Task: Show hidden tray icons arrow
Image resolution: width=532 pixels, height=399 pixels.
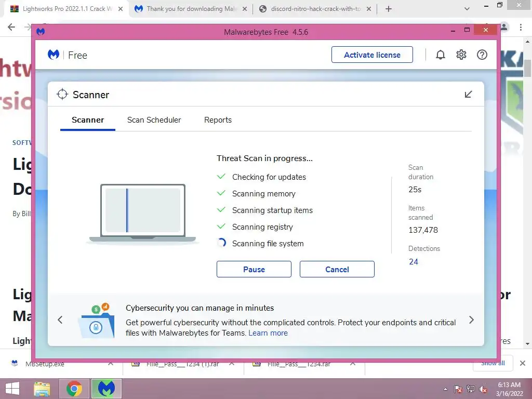Action: pos(445,389)
